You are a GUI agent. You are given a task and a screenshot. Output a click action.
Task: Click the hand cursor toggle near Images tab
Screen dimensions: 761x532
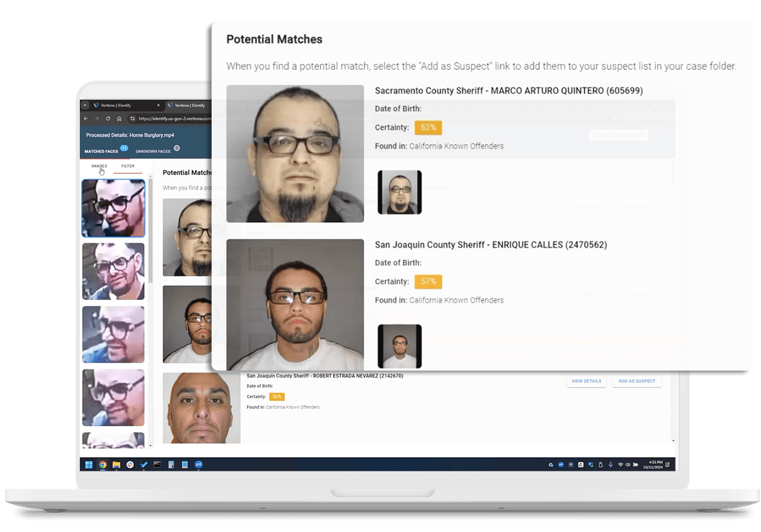coord(101,171)
